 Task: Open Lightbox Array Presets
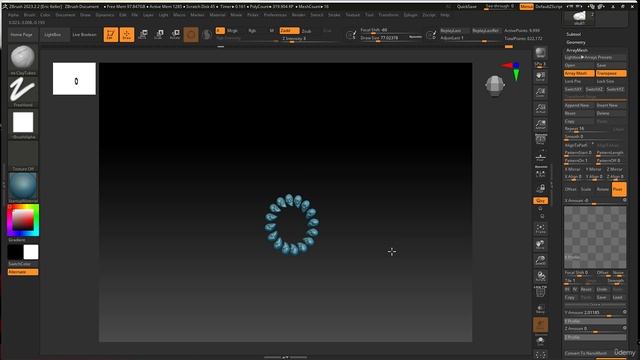(595, 58)
